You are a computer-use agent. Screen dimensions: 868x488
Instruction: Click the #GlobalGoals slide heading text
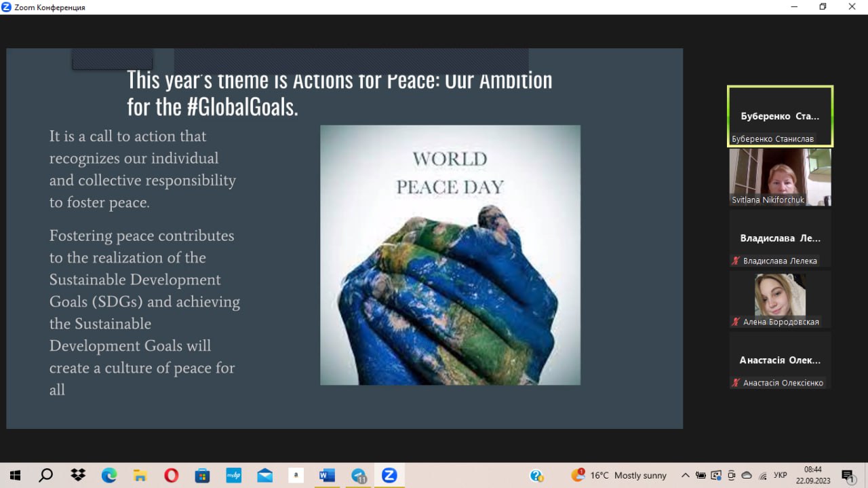(x=339, y=93)
